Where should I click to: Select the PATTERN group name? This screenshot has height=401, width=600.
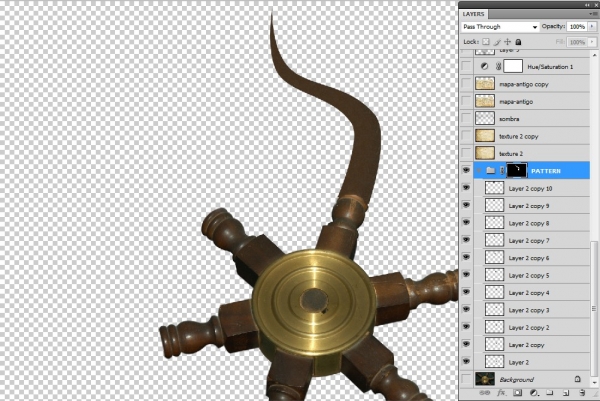(x=546, y=171)
